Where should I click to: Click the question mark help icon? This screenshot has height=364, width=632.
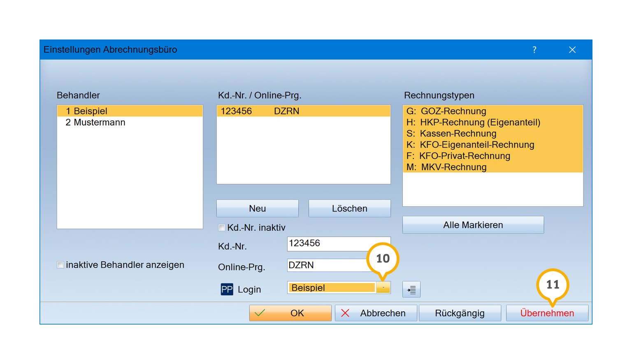[534, 50]
